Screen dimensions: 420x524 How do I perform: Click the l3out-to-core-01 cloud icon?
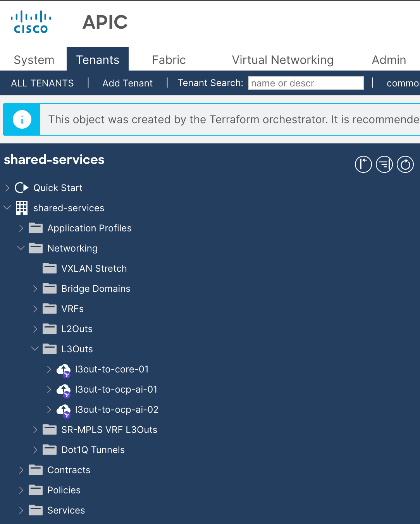pos(64,370)
